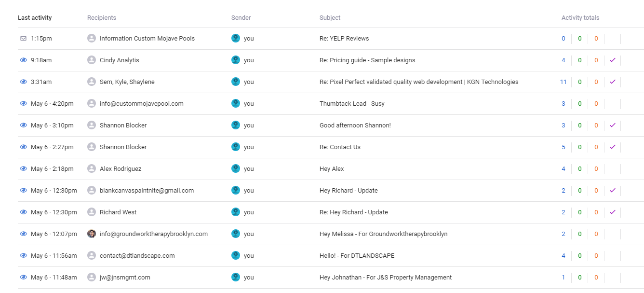
Task: Open Hello! - For DTLANDSCAPE message
Action: [x=357, y=256]
